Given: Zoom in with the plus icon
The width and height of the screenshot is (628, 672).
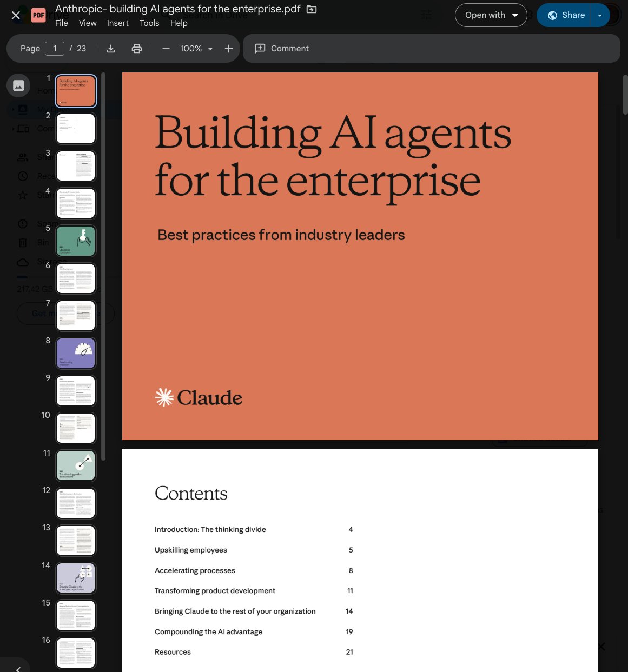Looking at the screenshot, I should [229, 49].
